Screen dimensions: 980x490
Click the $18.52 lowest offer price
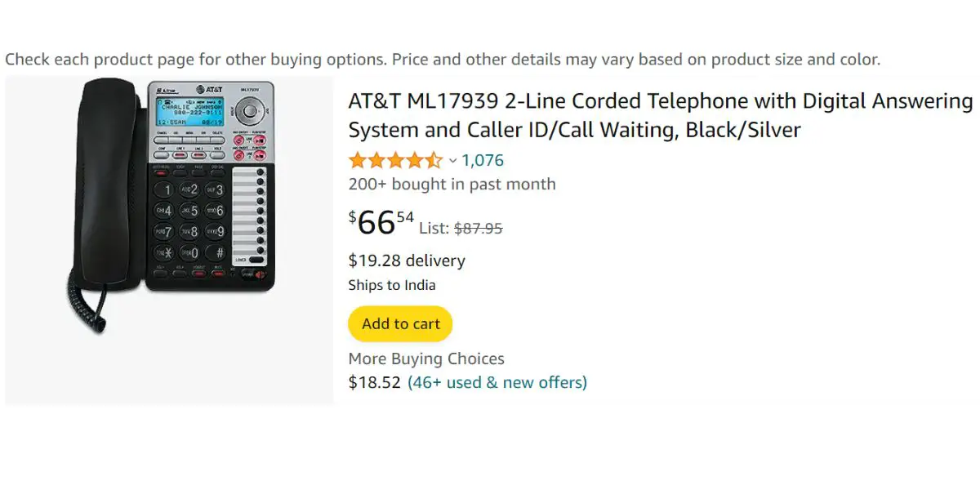tap(375, 382)
